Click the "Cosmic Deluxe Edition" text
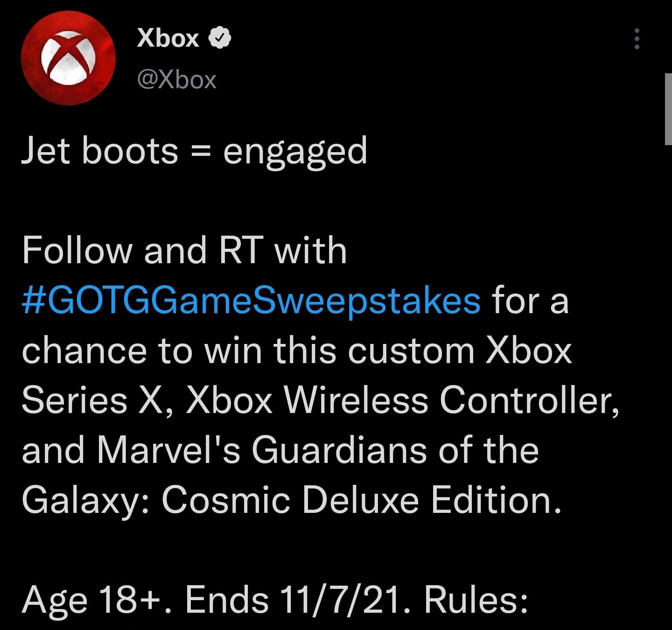Image resolution: width=672 pixels, height=630 pixels. [360, 500]
